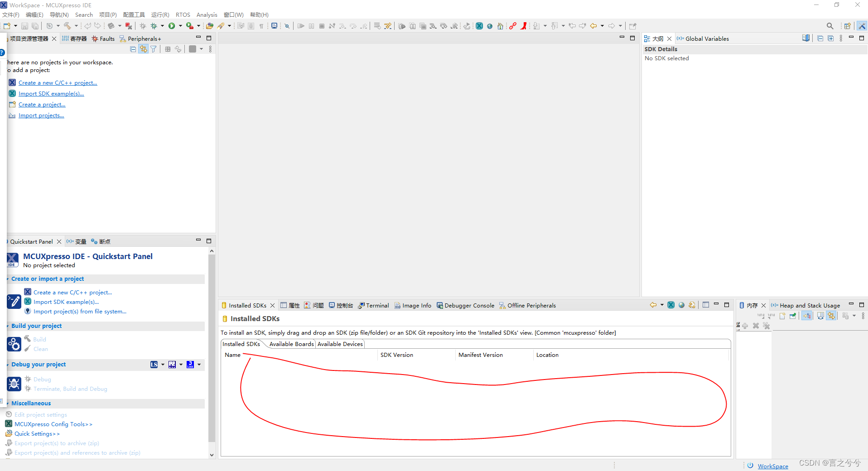
Task: Click the globe web browser icon in the toolbar
Action: [490, 26]
